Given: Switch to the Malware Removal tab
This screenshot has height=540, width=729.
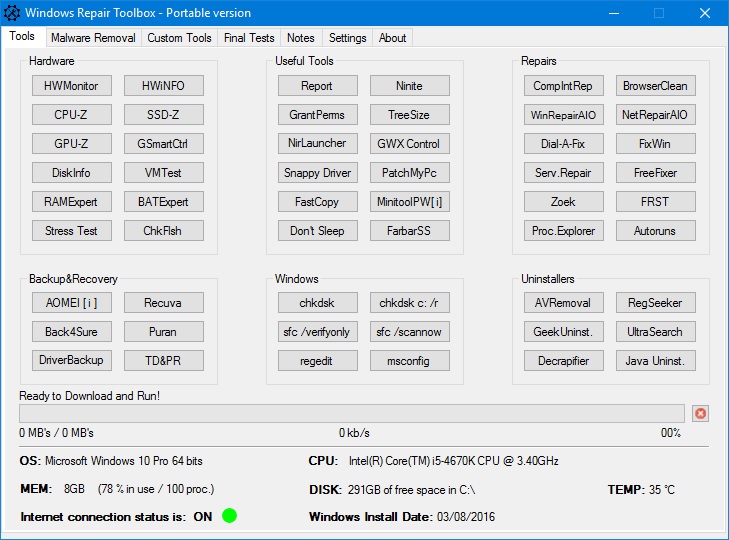Looking at the screenshot, I should coord(92,38).
